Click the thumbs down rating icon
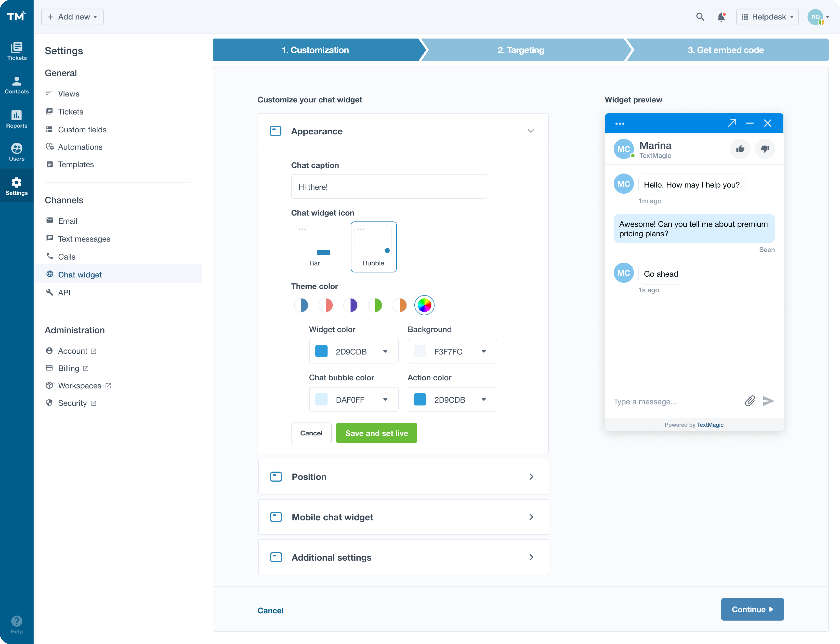The width and height of the screenshot is (840, 644). pyautogui.click(x=764, y=149)
